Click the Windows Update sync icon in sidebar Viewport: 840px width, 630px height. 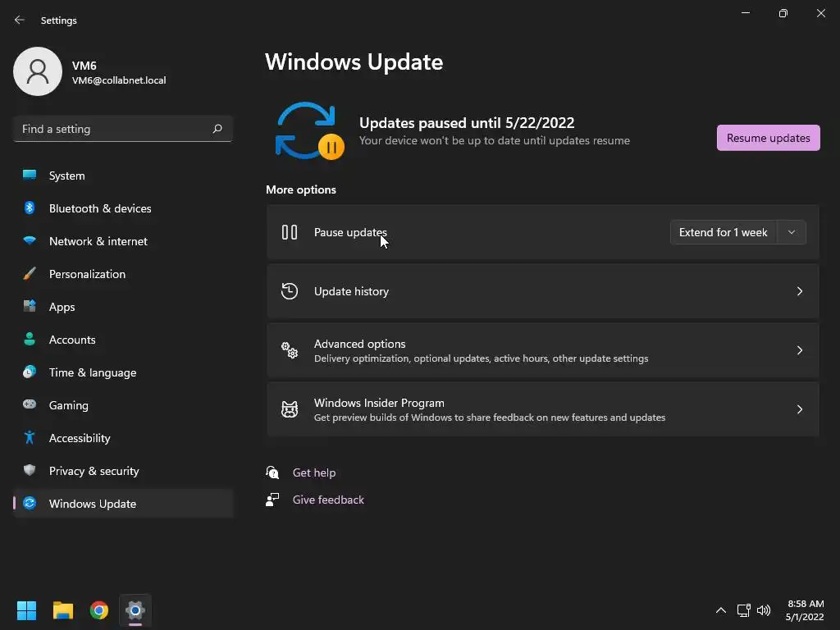(x=30, y=503)
